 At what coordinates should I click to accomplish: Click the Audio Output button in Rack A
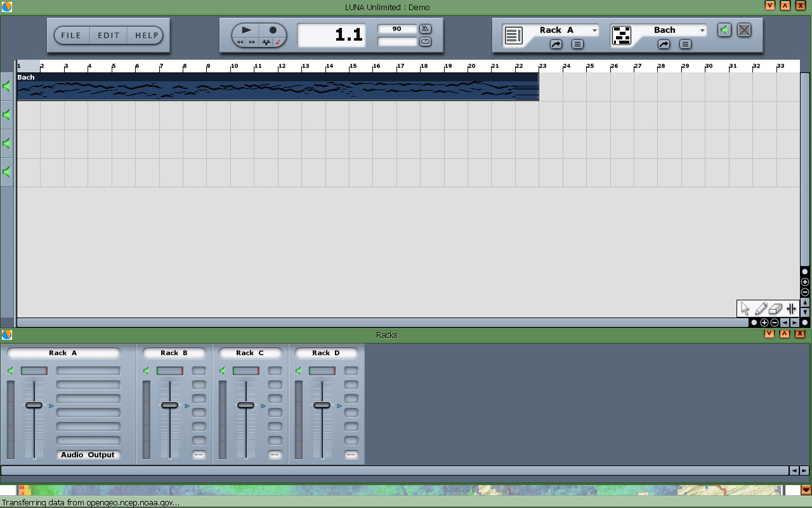click(88, 455)
